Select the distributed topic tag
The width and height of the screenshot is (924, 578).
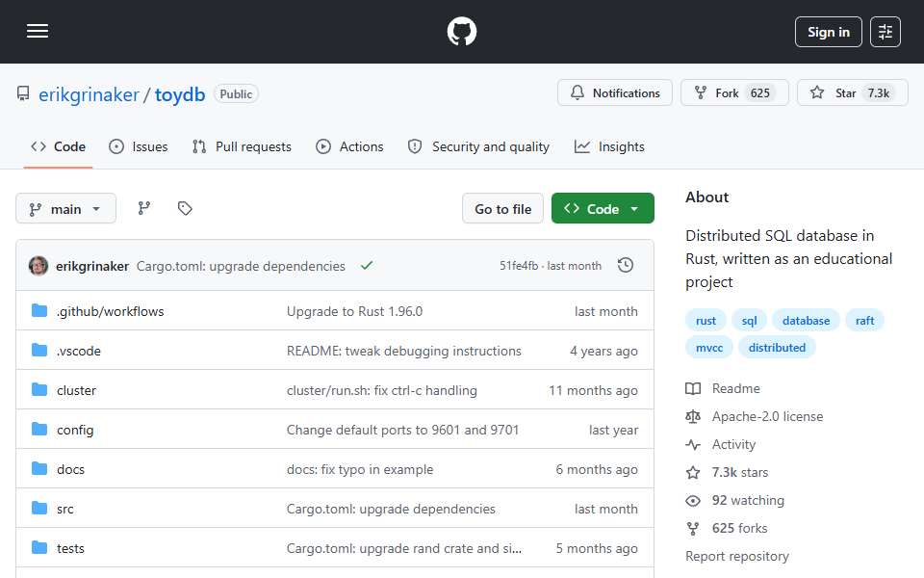tap(777, 348)
